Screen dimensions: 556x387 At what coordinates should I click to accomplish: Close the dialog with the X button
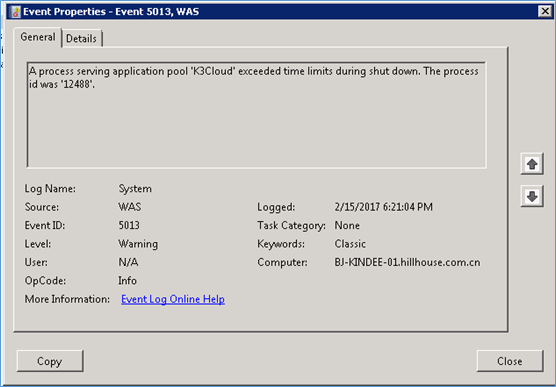545,12
